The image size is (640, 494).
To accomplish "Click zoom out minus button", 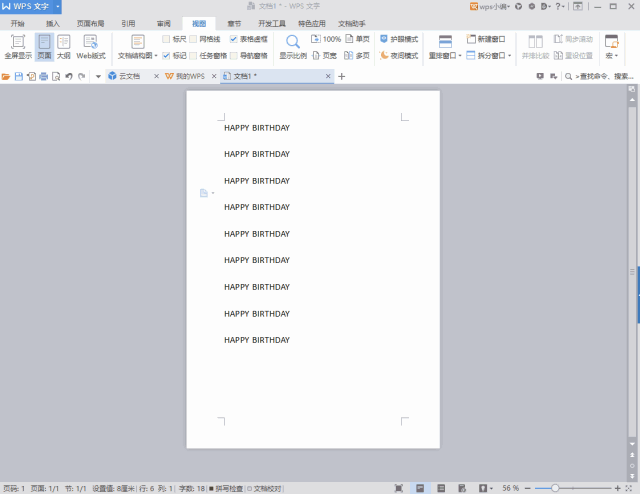I will pos(528,488).
